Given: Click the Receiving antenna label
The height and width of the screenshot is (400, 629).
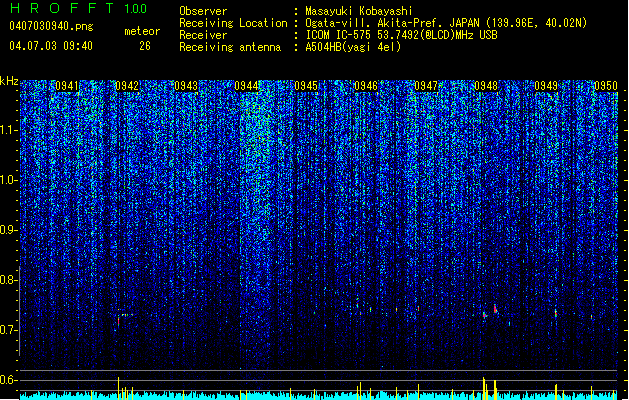Looking at the screenshot, I should pyautogui.click(x=230, y=47).
